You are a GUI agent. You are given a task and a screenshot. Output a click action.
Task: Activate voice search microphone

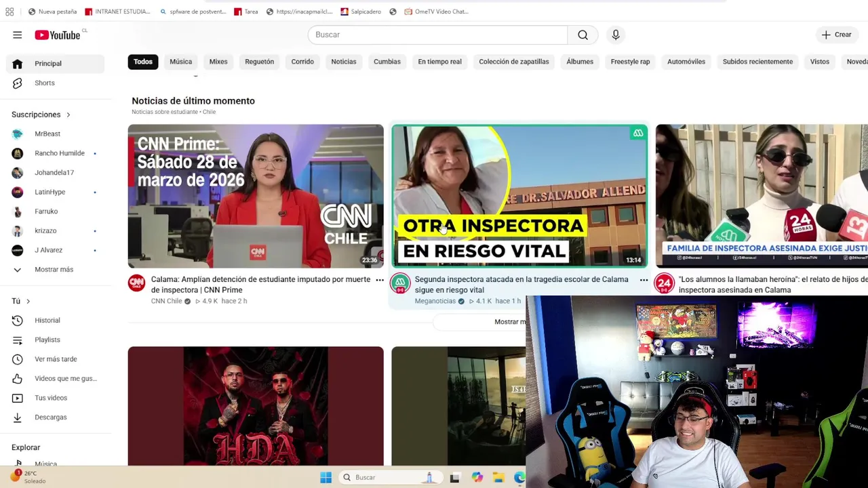pyautogui.click(x=616, y=35)
